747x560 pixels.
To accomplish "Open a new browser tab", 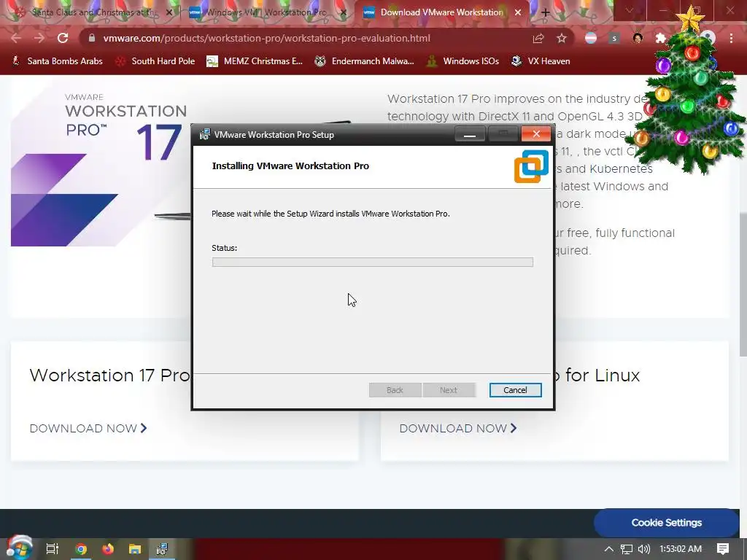I will pyautogui.click(x=546, y=12).
